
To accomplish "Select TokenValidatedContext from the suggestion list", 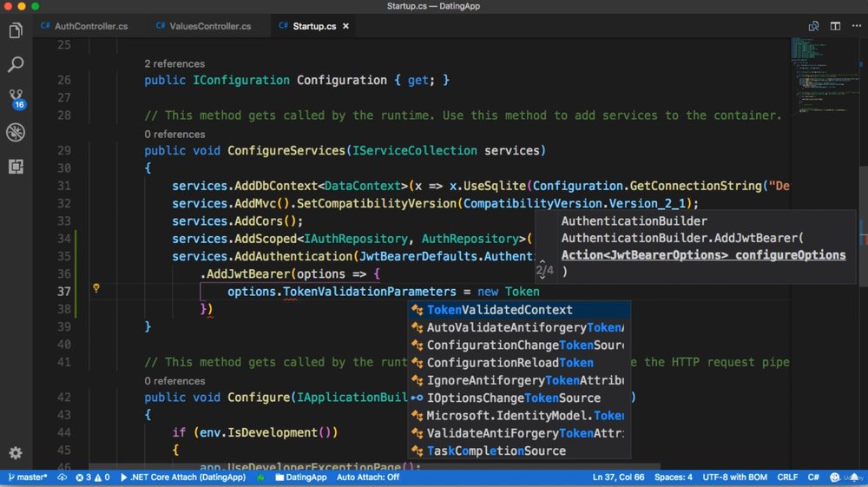I will [499, 310].
